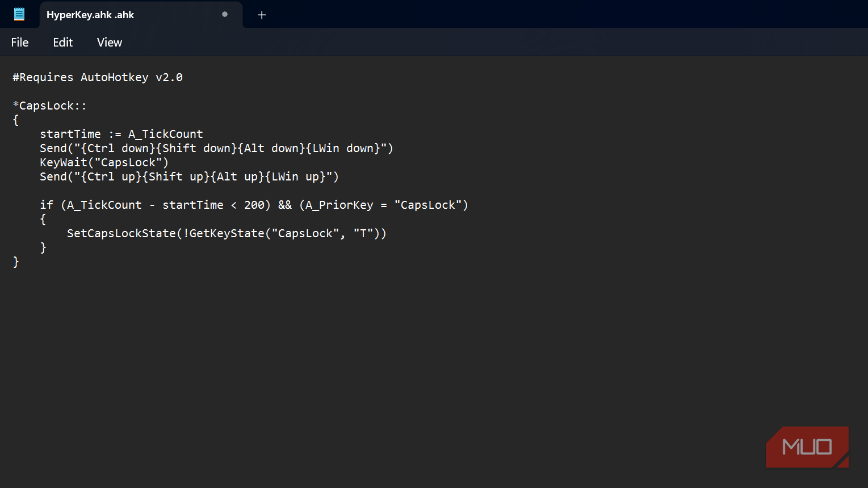Image resolution: width=868 pixels, height=488 pixels.
Task: Click the *CapsLock:: hotkey definition line
Action: point(50,106)
